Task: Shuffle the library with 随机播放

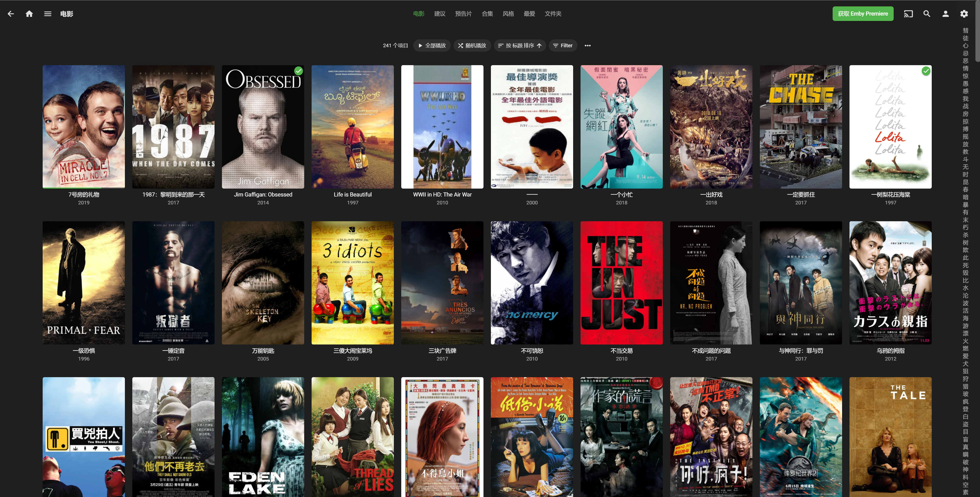Action: coord(472,46)
